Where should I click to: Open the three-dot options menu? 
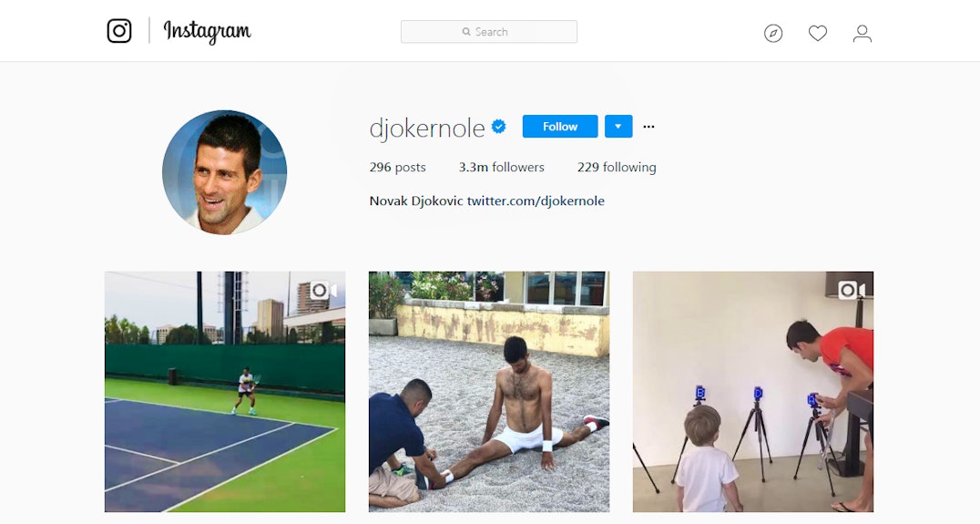pyautogui.click(x=648, y=127)
